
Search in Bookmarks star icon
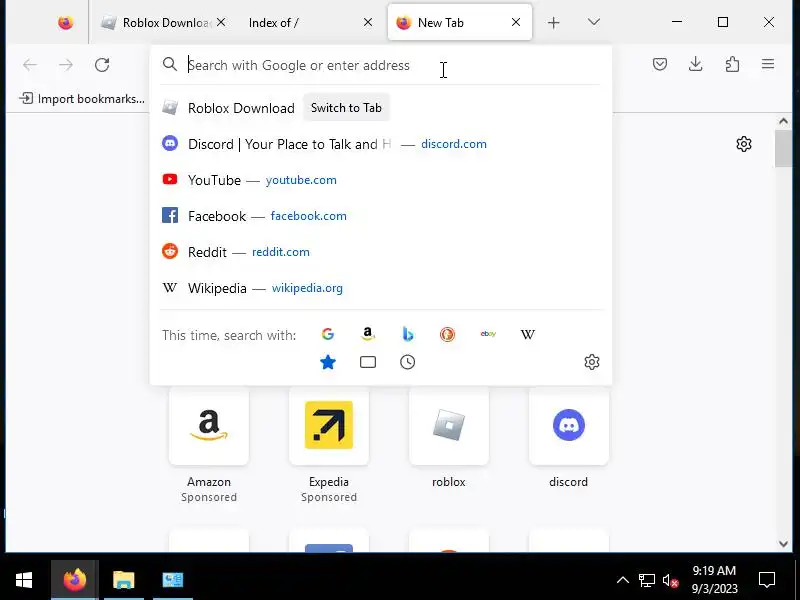(x=328, y=362)
